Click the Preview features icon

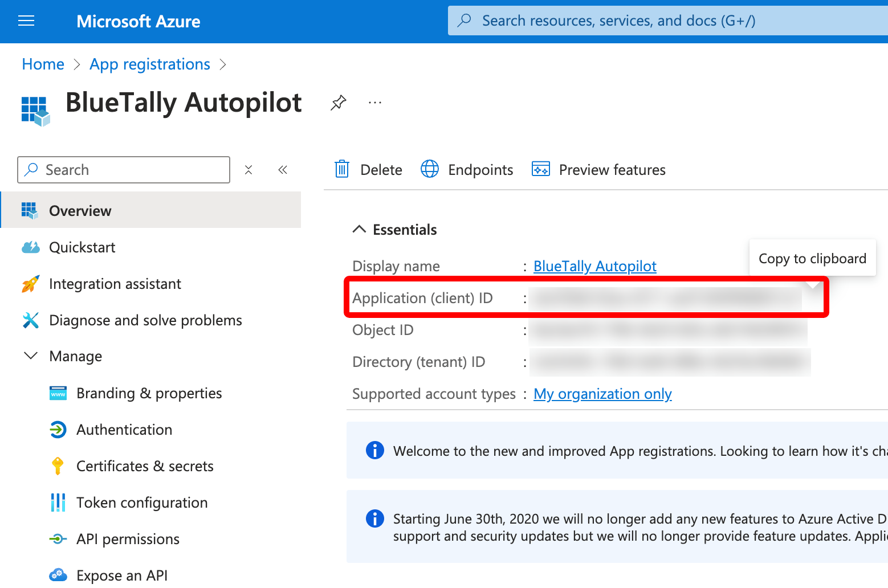click(x=541, y=169)
